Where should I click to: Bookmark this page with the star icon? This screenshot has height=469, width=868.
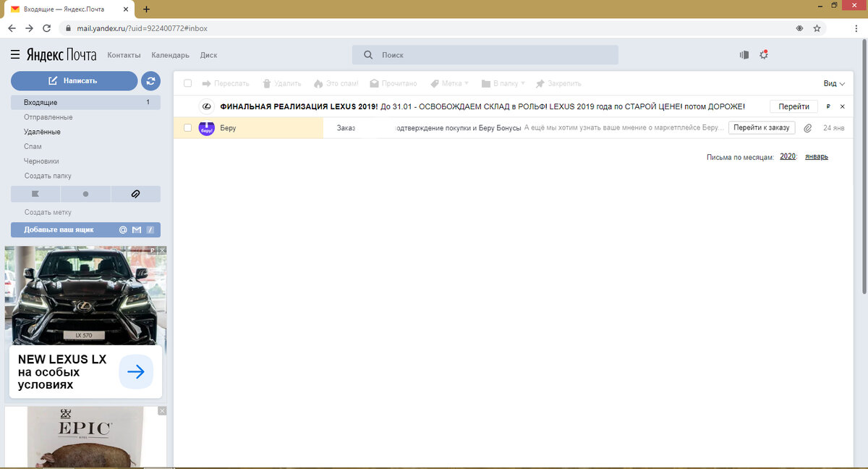tap(817, 28)
